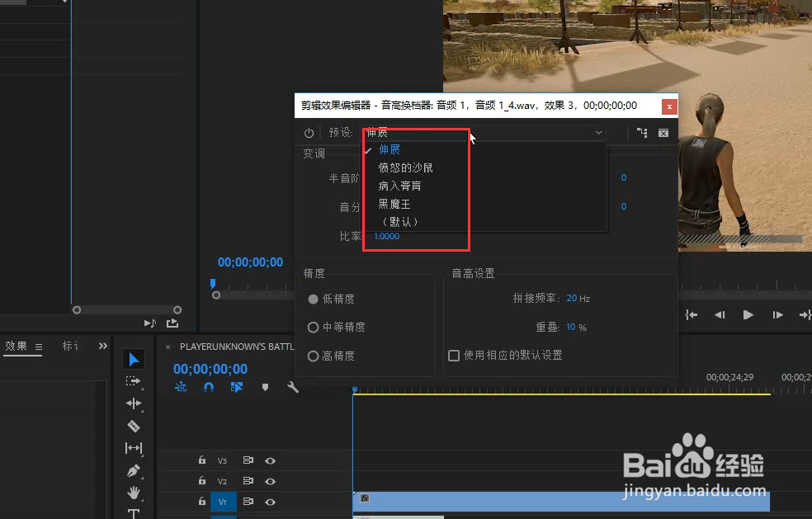The height and width of the screenshot is (519, 812).
Task: Step forward one frame in program monitor
Action: click(x=777, y=315)
